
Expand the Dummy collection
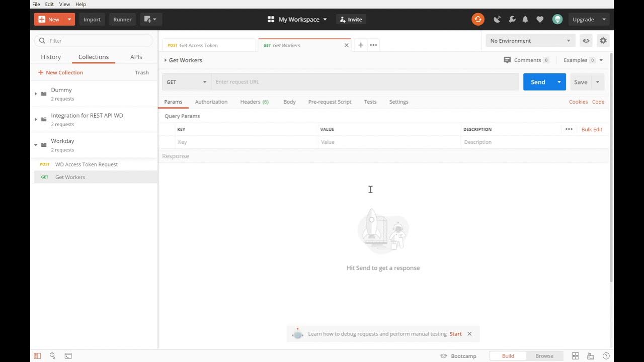(x=36, y=94)
